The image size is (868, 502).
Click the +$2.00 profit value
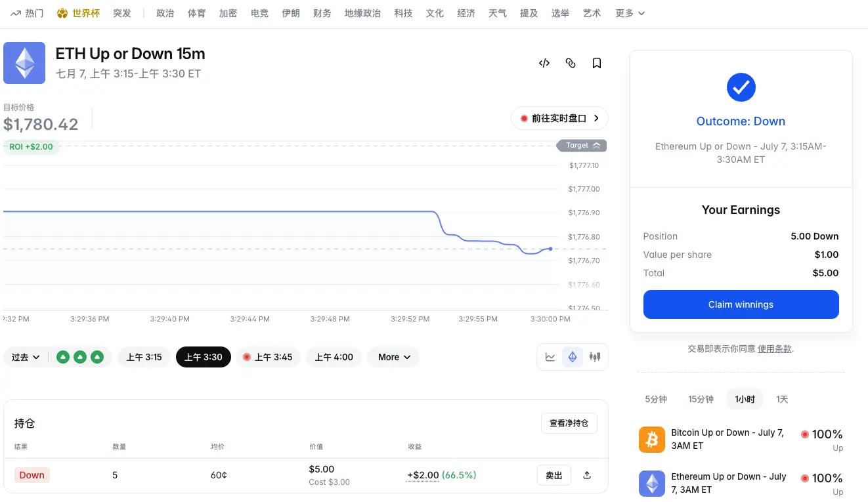coord(423,474)
